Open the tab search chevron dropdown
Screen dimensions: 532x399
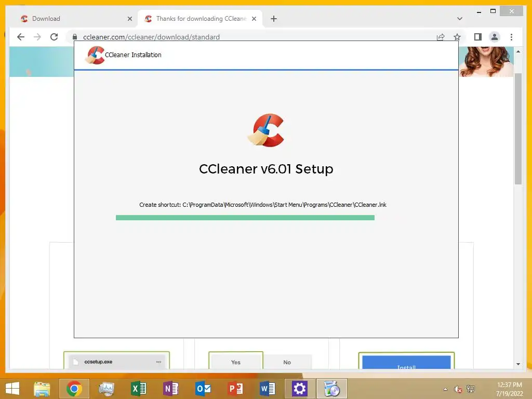pyautogui.click(x=460, y=19)
